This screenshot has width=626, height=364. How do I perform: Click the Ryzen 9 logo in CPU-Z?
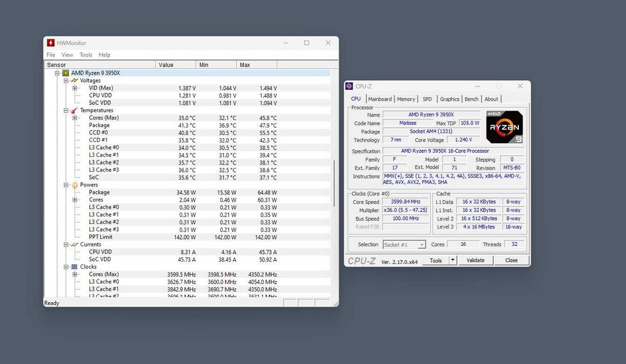click(x=504, y=127)
